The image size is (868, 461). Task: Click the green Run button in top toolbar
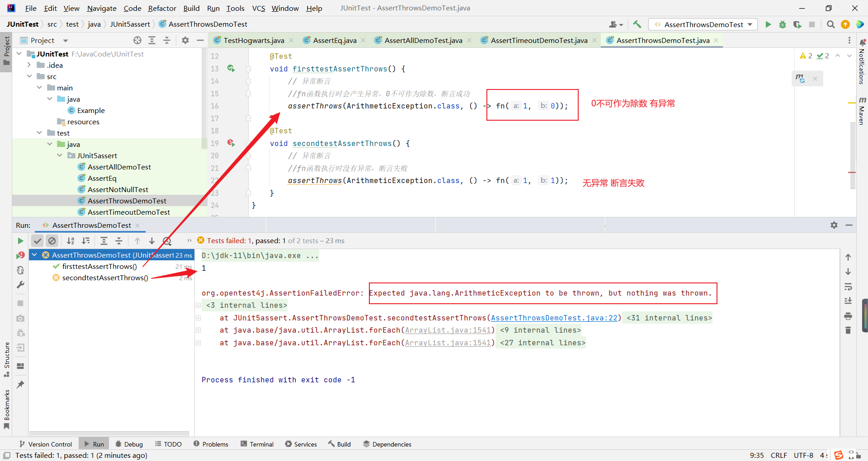(x=768, y=24)
